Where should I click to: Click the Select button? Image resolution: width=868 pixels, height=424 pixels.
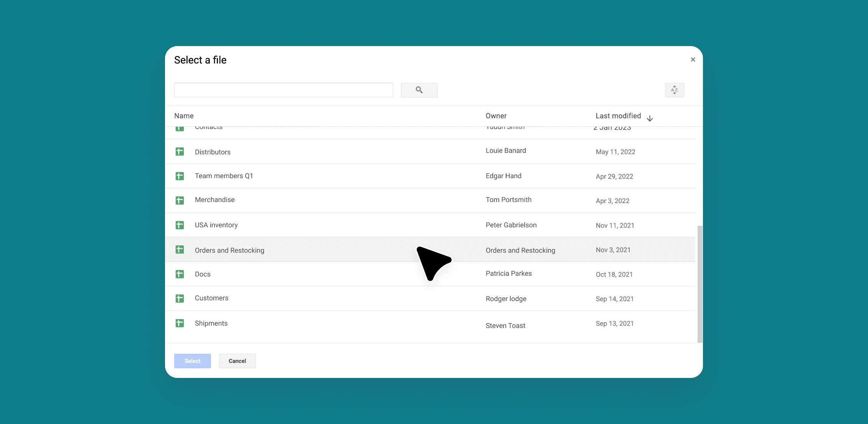pos(192,361)
